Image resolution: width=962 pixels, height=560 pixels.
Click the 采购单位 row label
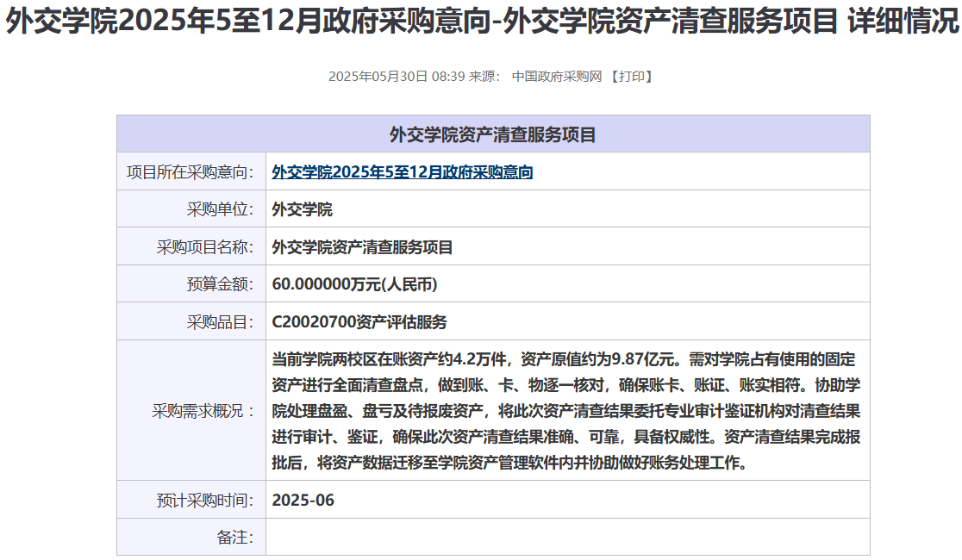click(x=220, y=209)
